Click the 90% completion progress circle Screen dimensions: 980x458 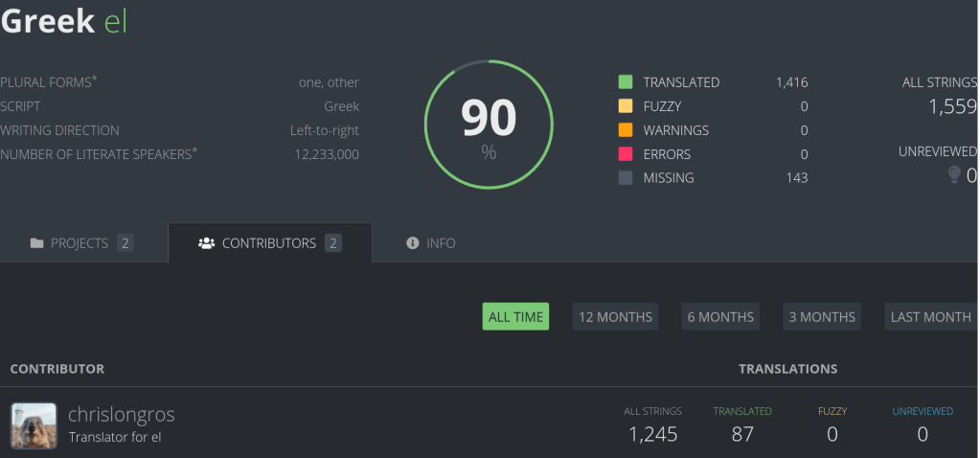pyautogui.click(x=489, y=125)
